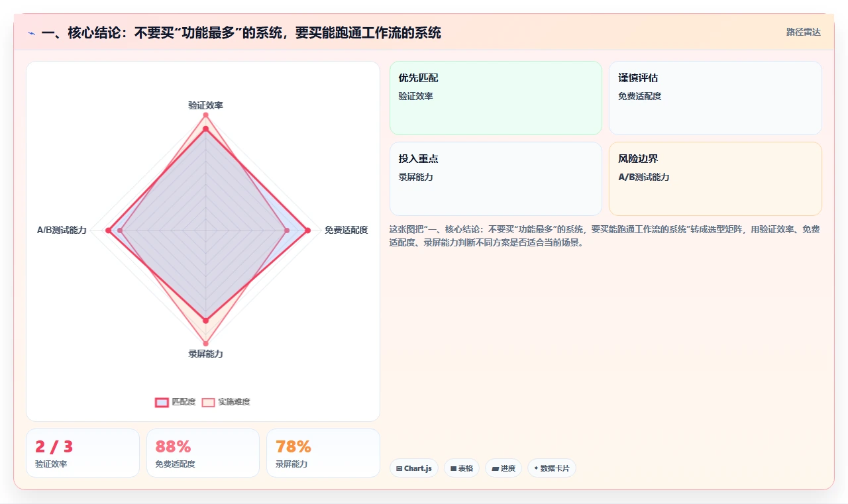Image resolution: width=848 pixels, height=504 pixels.
Task: Select the 投入重点 card
Action: click(496, 179)
